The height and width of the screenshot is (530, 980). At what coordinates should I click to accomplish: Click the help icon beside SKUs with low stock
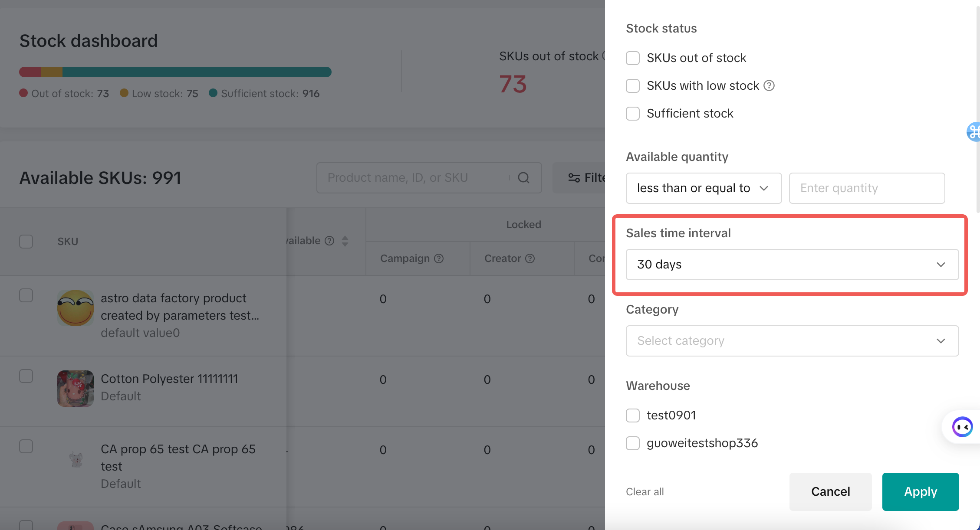pos(769,85)
